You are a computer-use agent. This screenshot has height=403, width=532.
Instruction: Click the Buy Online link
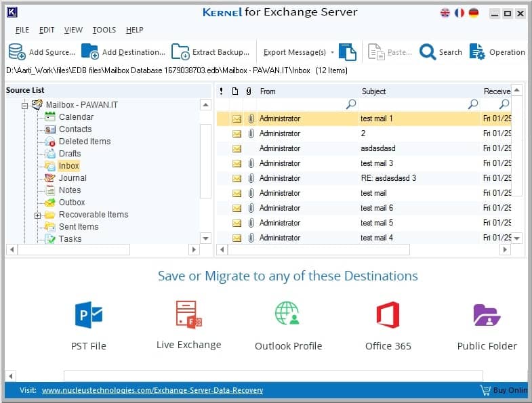tap(510, 390)
